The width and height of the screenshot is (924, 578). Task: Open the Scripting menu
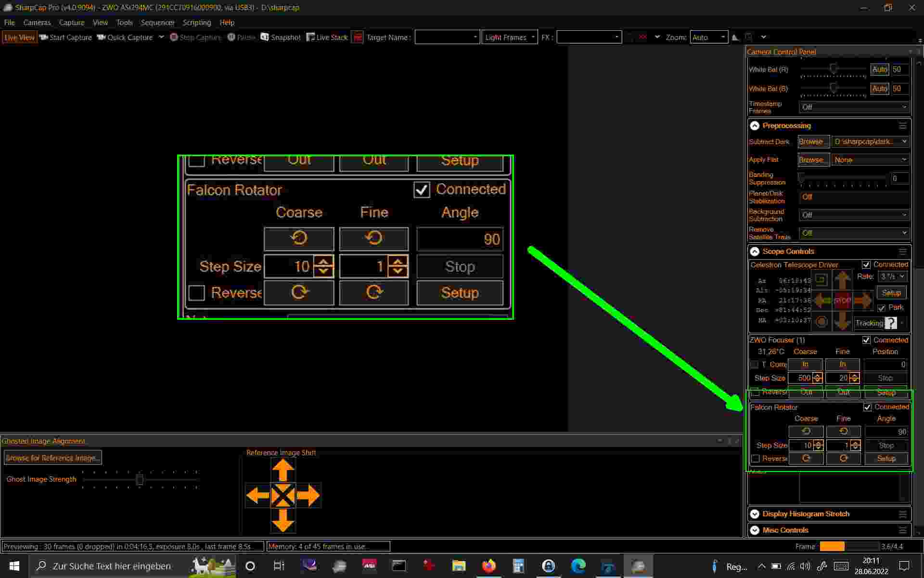(x=197, y=23)
